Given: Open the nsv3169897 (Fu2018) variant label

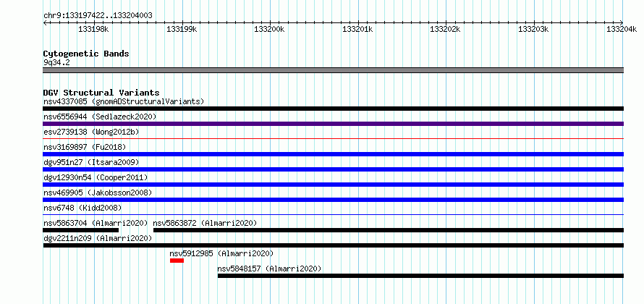Looking at the screenshot, I should coord(85,147).
